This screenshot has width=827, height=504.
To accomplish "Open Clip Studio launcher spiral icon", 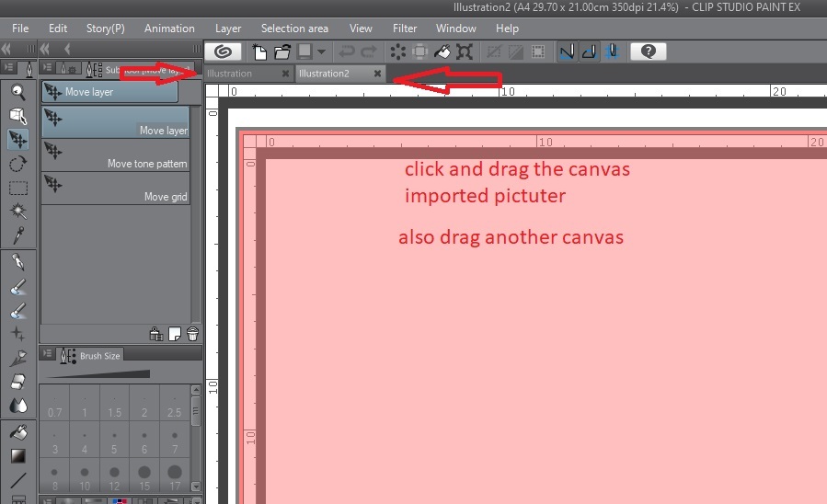I will (x=224, y=52).
